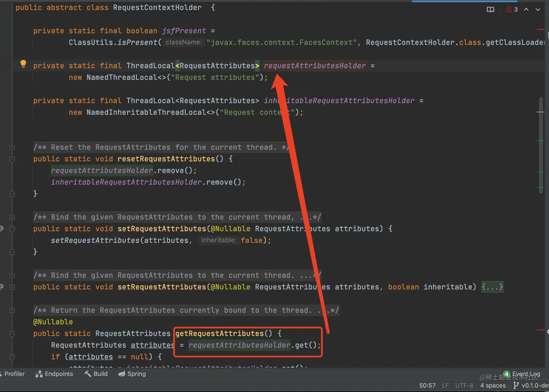Expand javadoc above setRequestAttributes with boolean inheritable

click(12, 275)
